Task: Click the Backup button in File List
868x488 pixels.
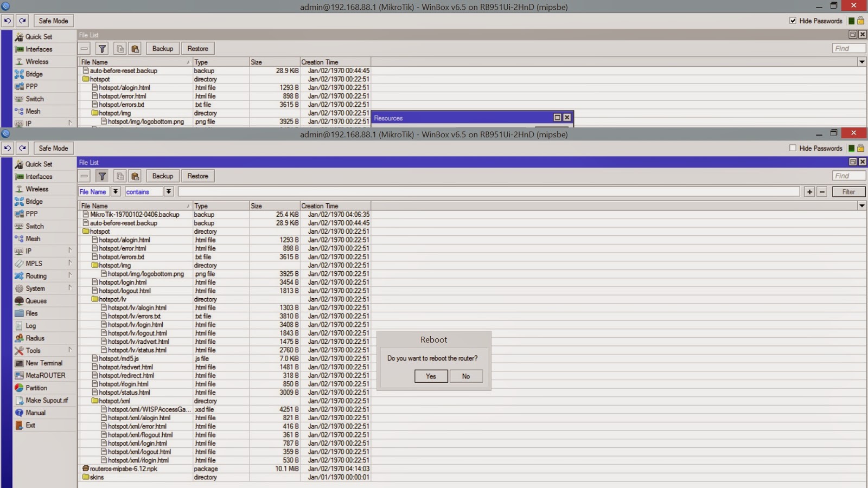Action: point(162,176)
